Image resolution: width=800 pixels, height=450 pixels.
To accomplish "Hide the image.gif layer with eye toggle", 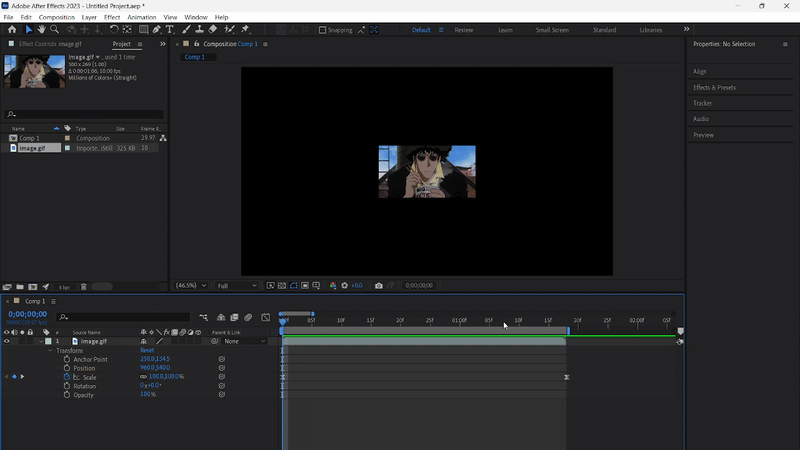I will click(x=7, y=341).
